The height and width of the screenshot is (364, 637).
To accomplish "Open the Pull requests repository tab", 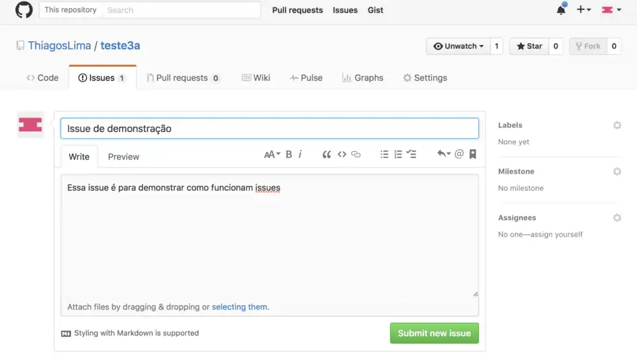I will pos(182,78).
